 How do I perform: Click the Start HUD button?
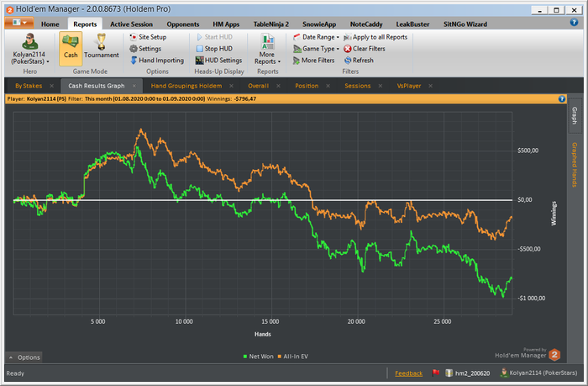click(214, 37)
